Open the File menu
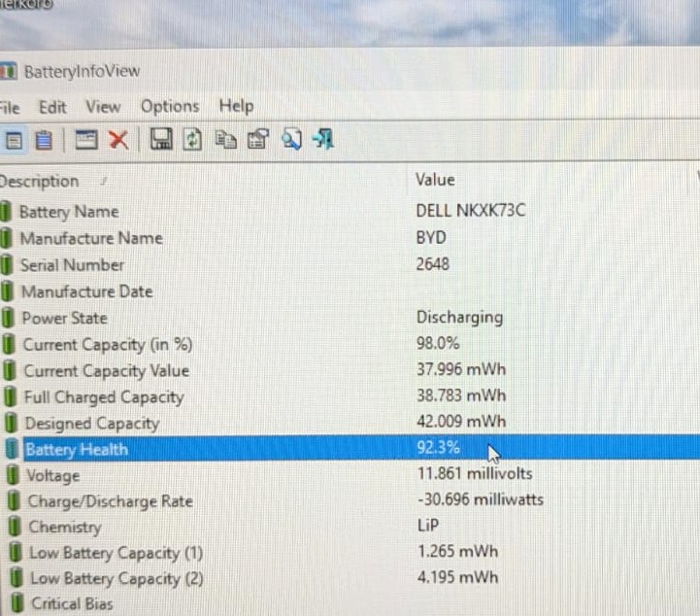 tap(10, 108)
